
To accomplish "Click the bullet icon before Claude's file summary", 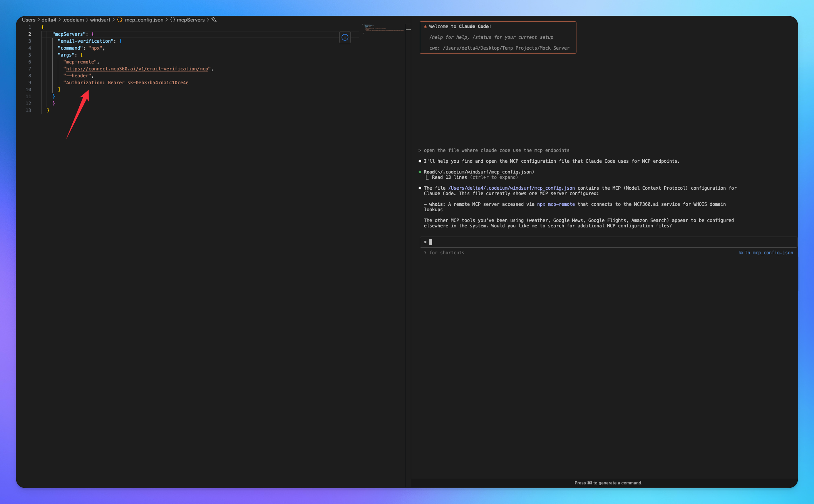I will 420,188.
